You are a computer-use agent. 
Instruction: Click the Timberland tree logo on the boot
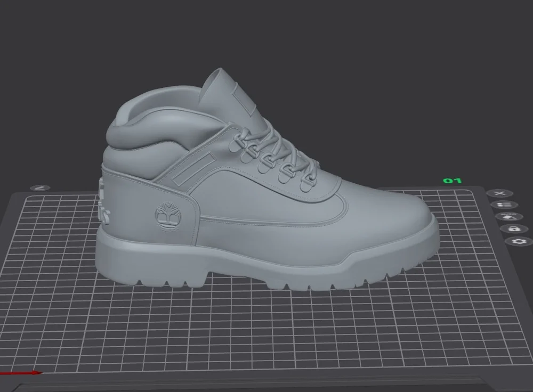(x=167, y=214)
